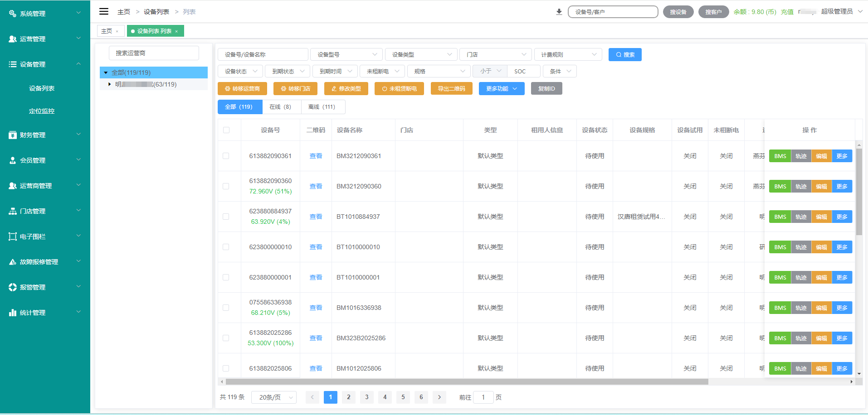
Task: Click table vertical scrollbar down arrow
Action: [859, 374]
